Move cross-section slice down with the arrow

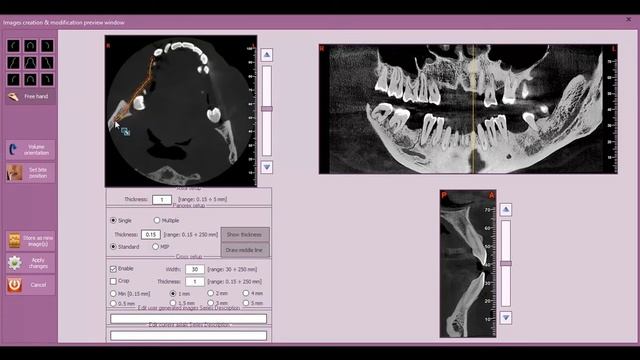point(506,318)
